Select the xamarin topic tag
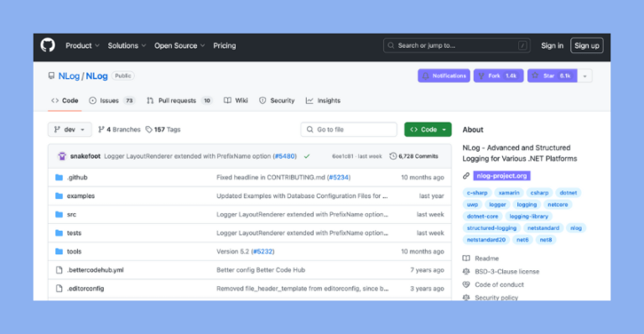This screenshot has height=334, width=644. click(x=509, y=193)
